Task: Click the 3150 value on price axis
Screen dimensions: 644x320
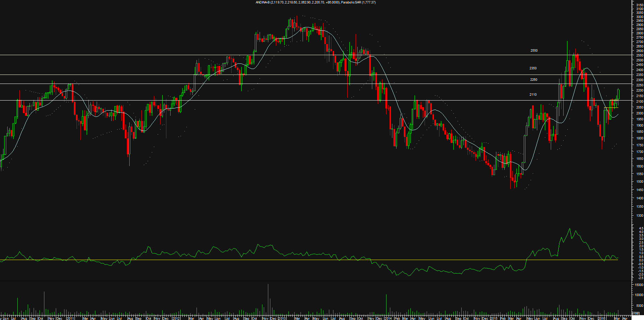Action: pyautogui.click(x=639, y=5)
